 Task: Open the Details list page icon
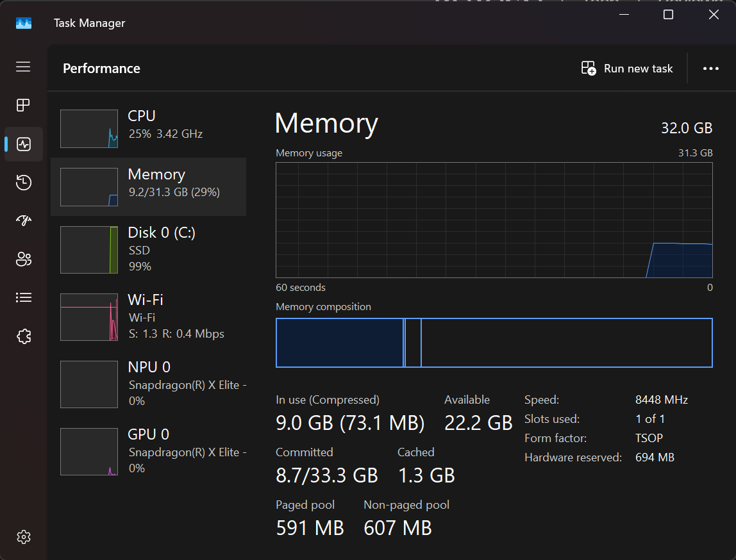click(24, 297)
